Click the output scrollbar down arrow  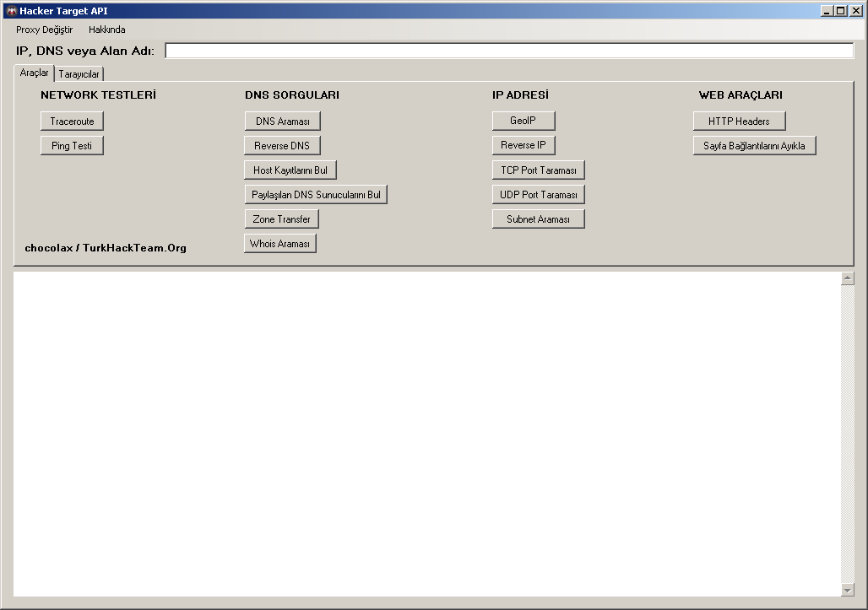(x=848, y=590)
